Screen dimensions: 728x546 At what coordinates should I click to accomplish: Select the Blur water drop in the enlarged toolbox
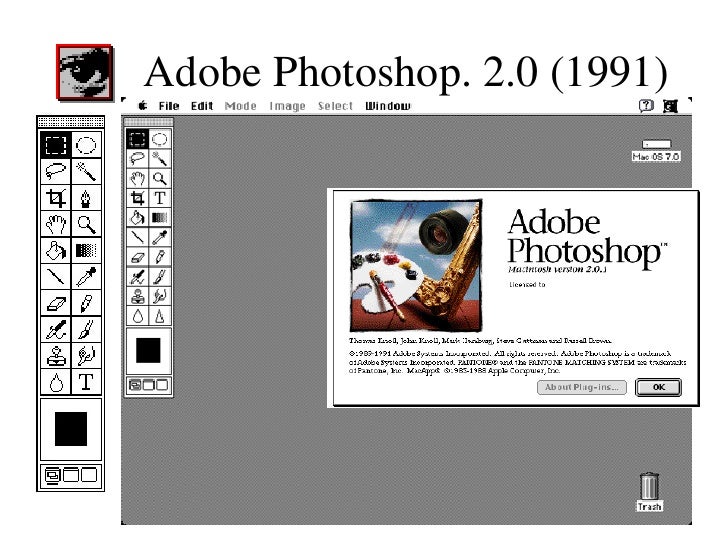pyautogui.click(x=56, y=383)
